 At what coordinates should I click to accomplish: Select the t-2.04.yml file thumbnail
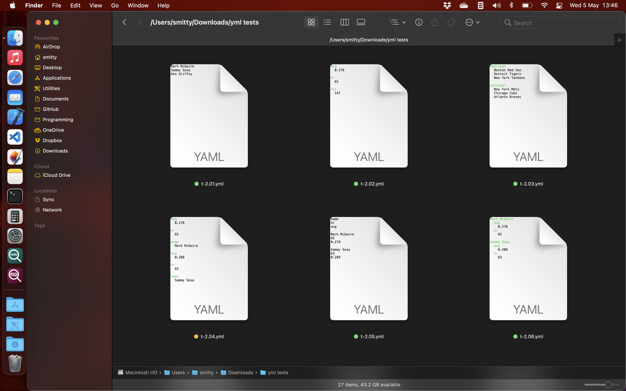coord(209,268)
